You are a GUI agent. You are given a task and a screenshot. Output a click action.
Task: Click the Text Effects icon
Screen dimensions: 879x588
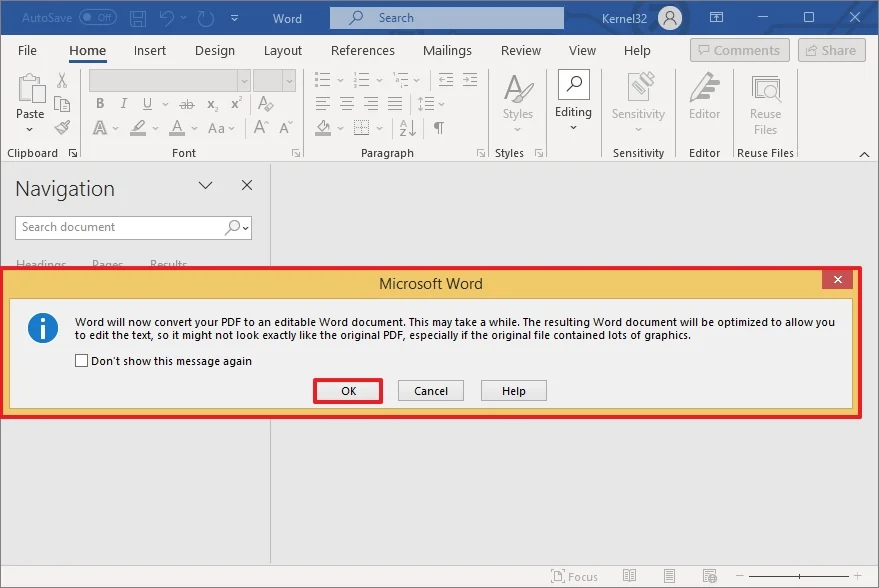pyautogui.click(x=100, y=128)
